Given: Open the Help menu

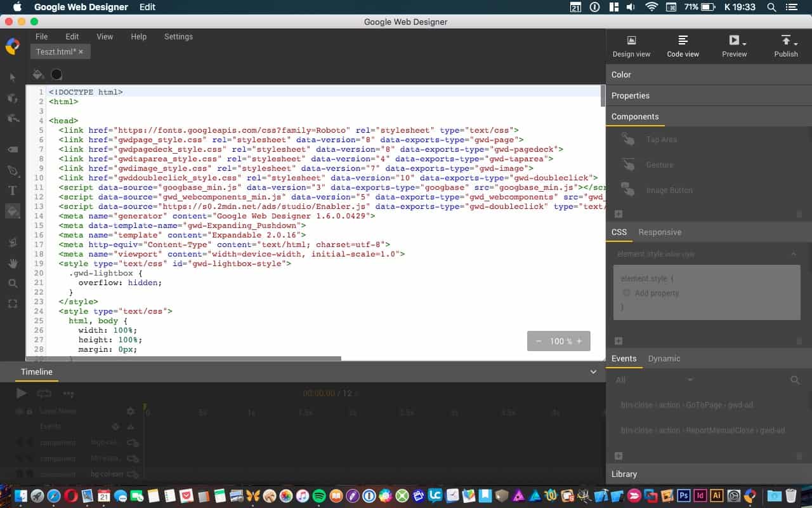Looking at the screenshot, I should [139, 37].
